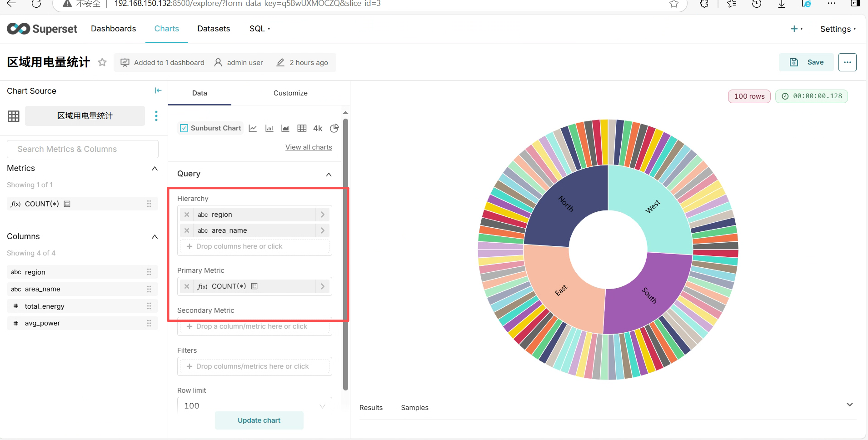
Task: Open the Settings dropdown
Action: point(838,29)
